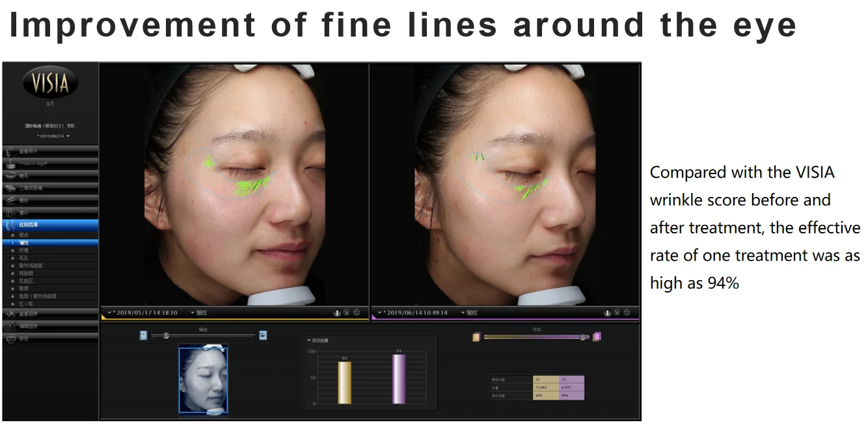The image size is (868, 429).
Task: Click the fade slider handle
Action: 584,337
